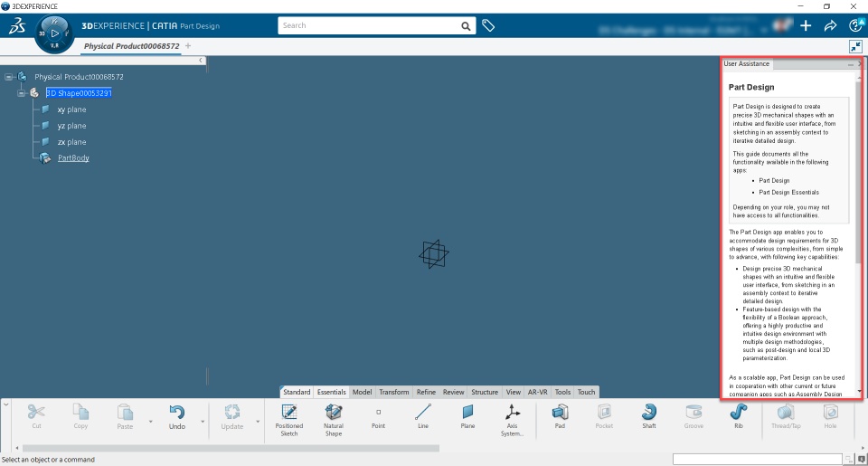This screenshot has width=868, height=466.
Task: Switch to the Essentials tab
Action: click(331, 392)
